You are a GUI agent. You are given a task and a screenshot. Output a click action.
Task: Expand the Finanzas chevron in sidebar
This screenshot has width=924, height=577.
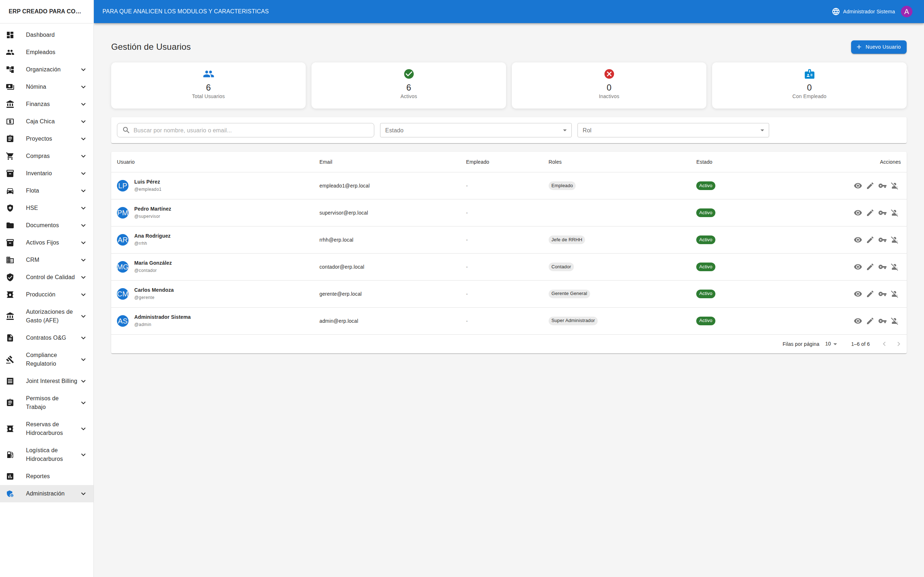pos(83,104)
